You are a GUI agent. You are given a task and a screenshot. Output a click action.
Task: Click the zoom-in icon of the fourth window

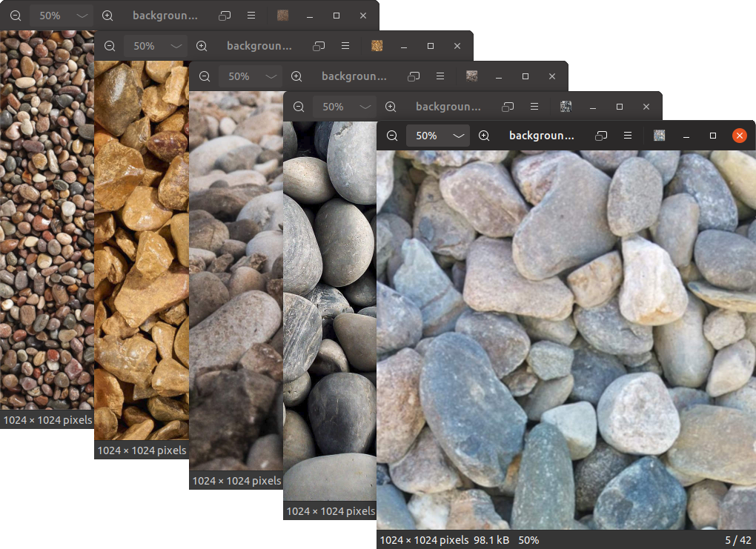[391, 106]
